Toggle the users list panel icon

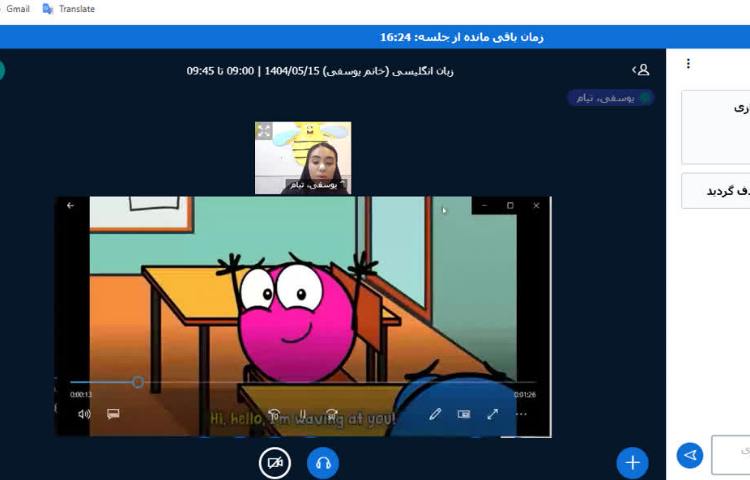(x=640, y=70)
